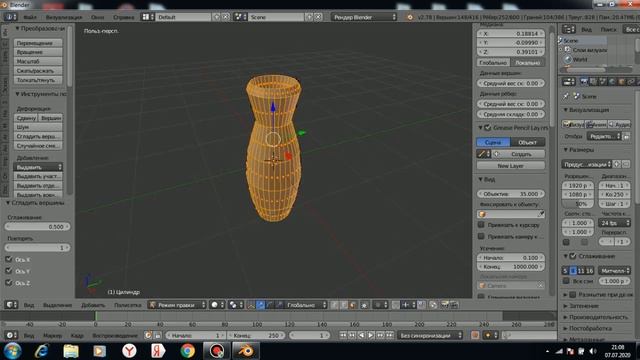The width and height of the screenshot is (640, 360).
Task: Open Internet Explorer from taskbar
Action: (41, 351)
